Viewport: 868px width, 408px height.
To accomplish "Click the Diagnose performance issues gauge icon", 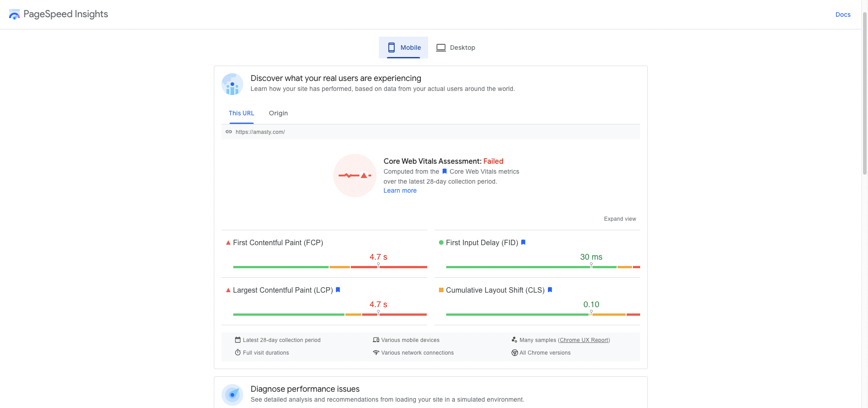I will [x=232, y=395].
